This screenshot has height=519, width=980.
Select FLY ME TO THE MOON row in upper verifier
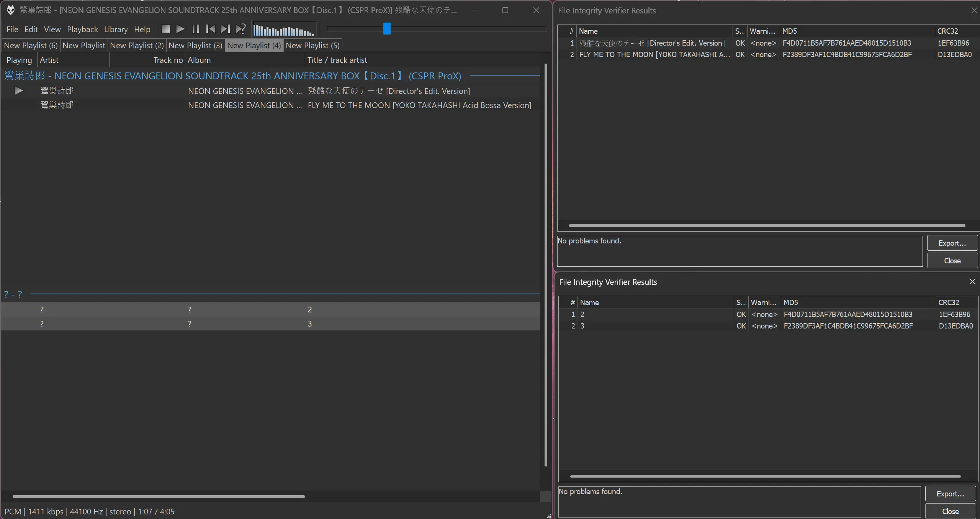tap(768, 54)
